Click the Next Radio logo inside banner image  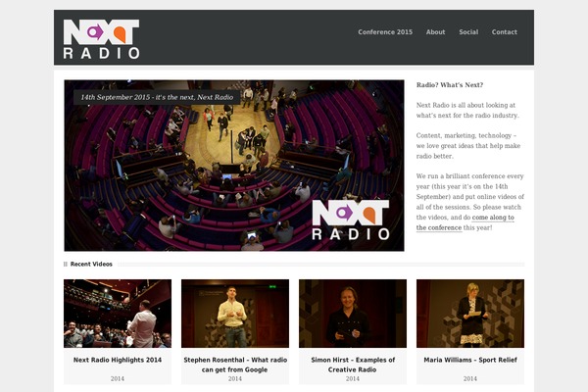tap(351, 220)
